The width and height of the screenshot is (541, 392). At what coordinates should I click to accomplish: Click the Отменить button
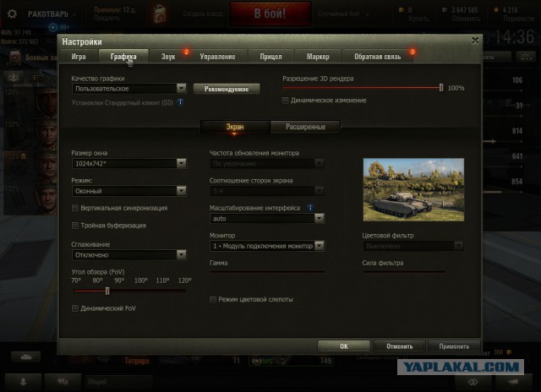tap(400, 346)
